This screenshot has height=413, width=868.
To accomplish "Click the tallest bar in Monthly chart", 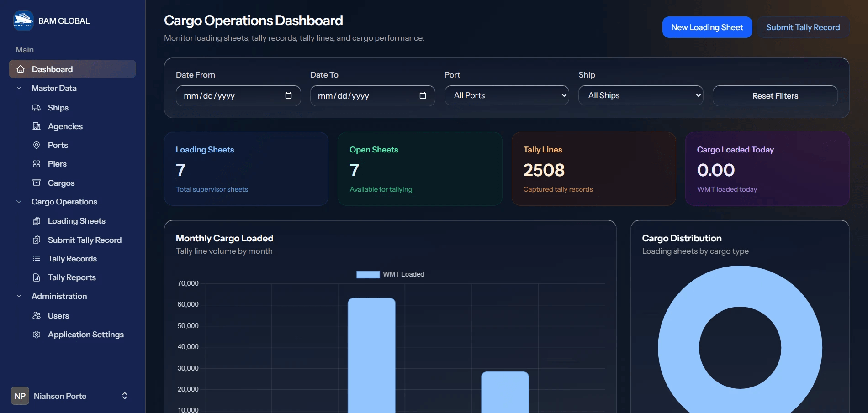I will click(371, 356).
